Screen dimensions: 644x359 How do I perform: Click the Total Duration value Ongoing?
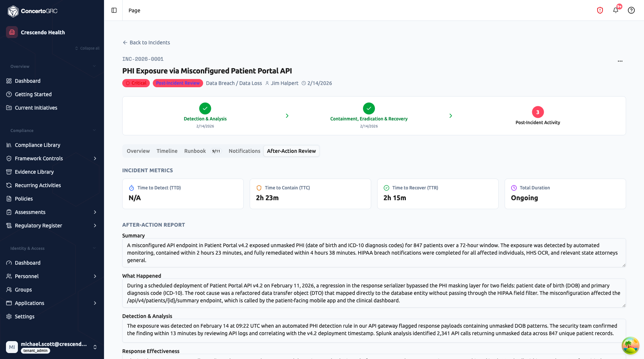click(x=524, y=198)
